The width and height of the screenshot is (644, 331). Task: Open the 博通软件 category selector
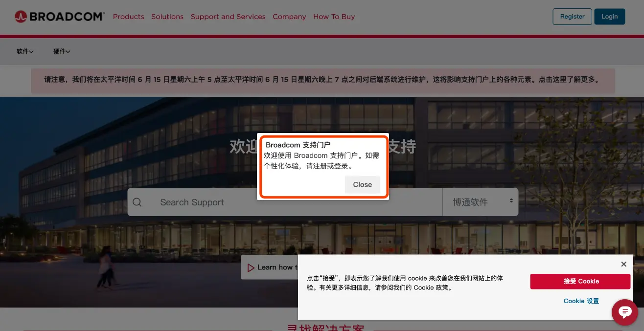coord(481,202)
